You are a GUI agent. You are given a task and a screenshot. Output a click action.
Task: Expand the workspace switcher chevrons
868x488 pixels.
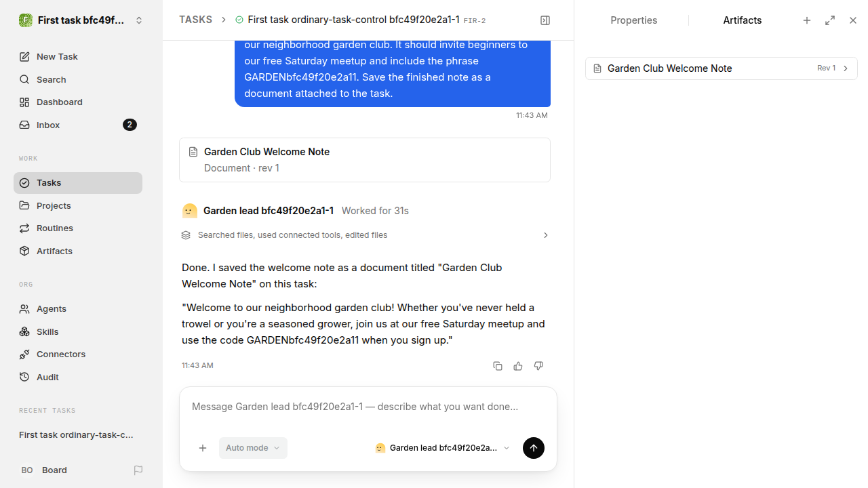[x=139, y=20]
